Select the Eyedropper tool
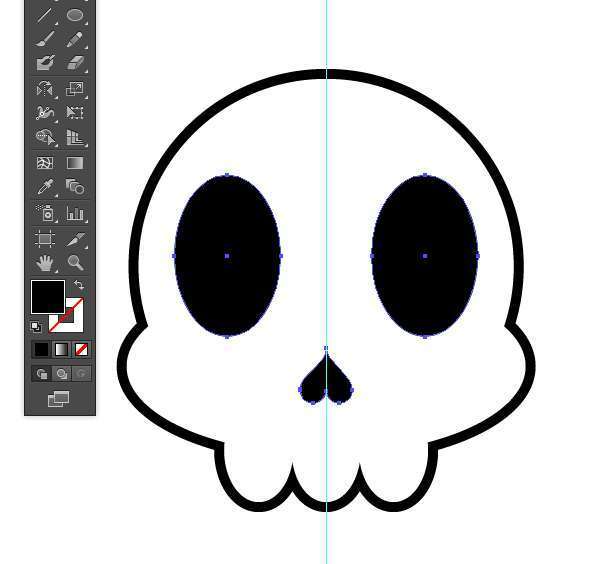 (x=45, y=187)
